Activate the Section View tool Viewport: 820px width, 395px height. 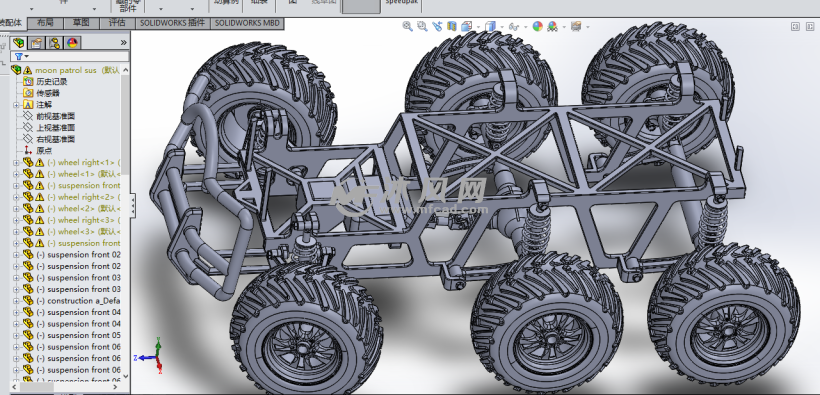pos(452,26)
